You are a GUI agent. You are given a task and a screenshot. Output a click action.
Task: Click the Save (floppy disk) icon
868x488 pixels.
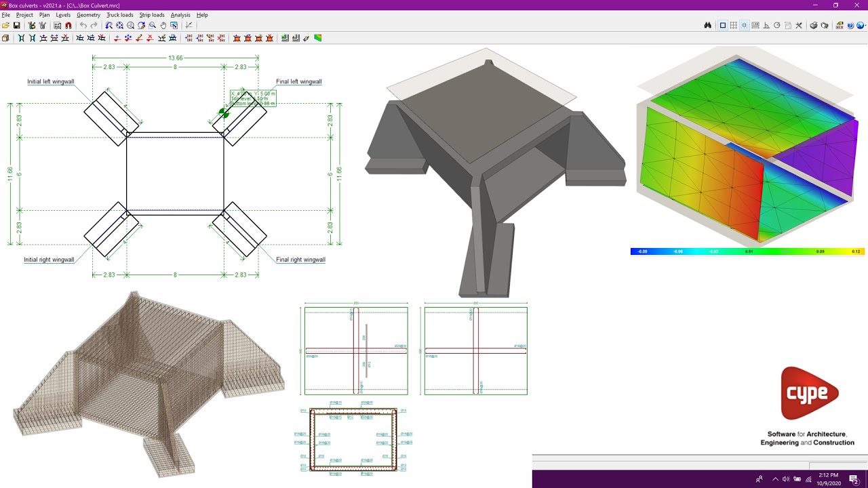click(16, 26)
